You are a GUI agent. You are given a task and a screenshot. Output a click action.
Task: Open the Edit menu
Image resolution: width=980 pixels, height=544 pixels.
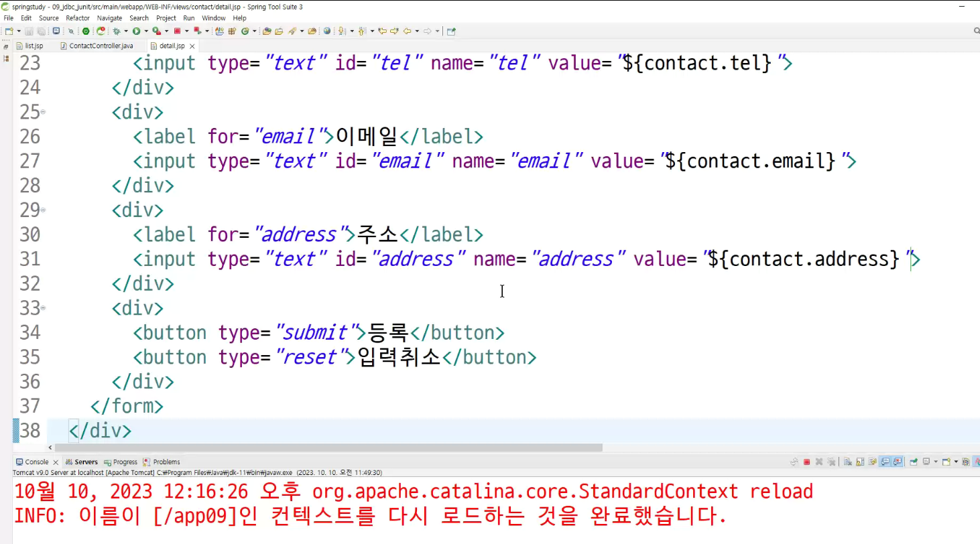click(26, 18)
